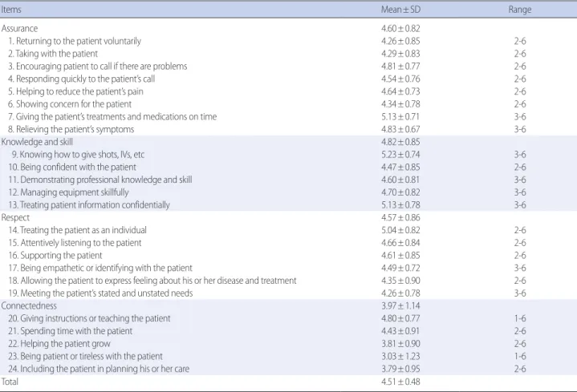The width and height of the screenshot is (577, 392).
Task: Select the 'Assurance' category row label
Action: (x=19, y=29)
